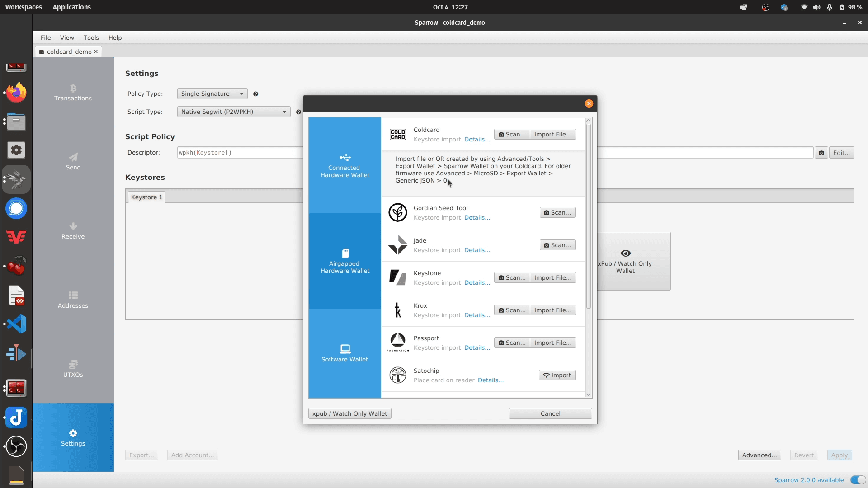Open the Applications menu in top bar

pyautogui.click(x=71, y=7)
